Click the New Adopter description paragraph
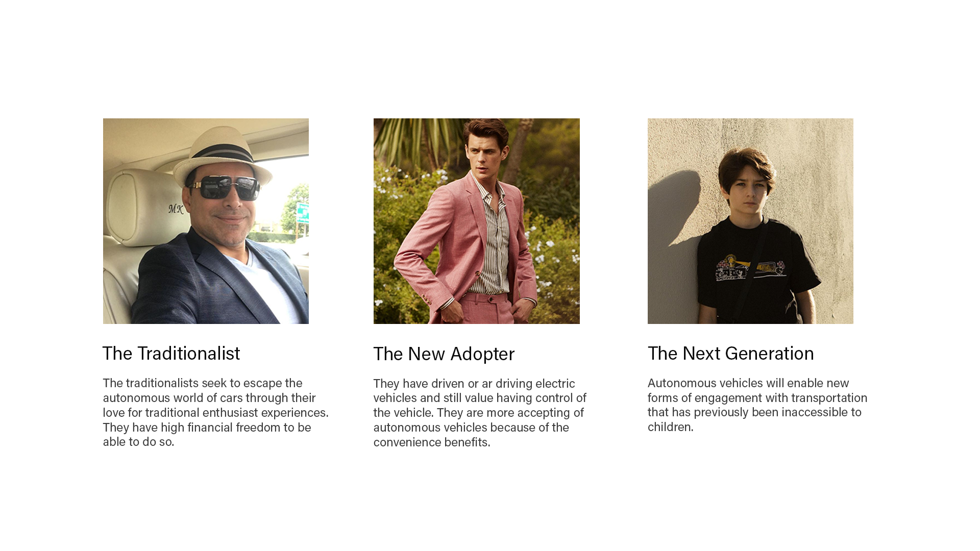 pyautogui.click(x=480, y=412)
